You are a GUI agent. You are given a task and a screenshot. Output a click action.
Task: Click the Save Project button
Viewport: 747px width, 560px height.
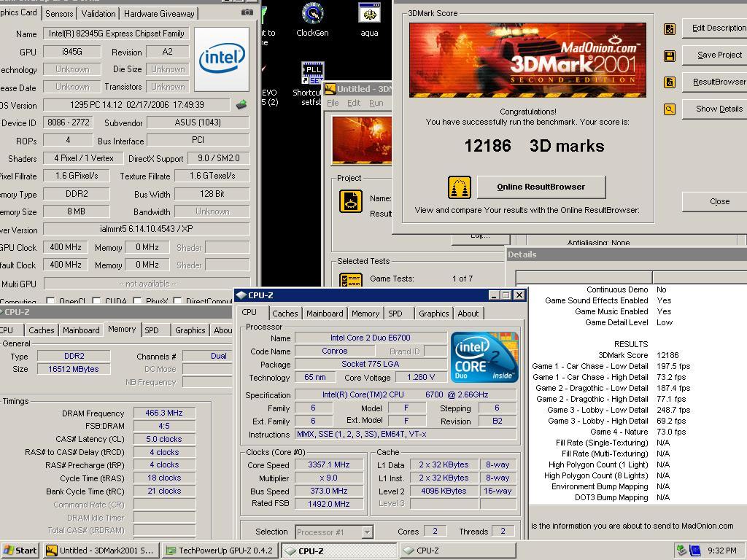coord(716,55)
